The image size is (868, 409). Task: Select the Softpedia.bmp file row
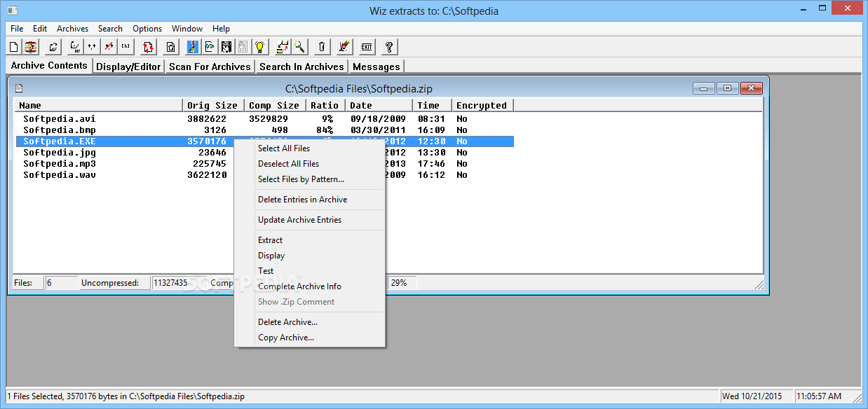264,130
